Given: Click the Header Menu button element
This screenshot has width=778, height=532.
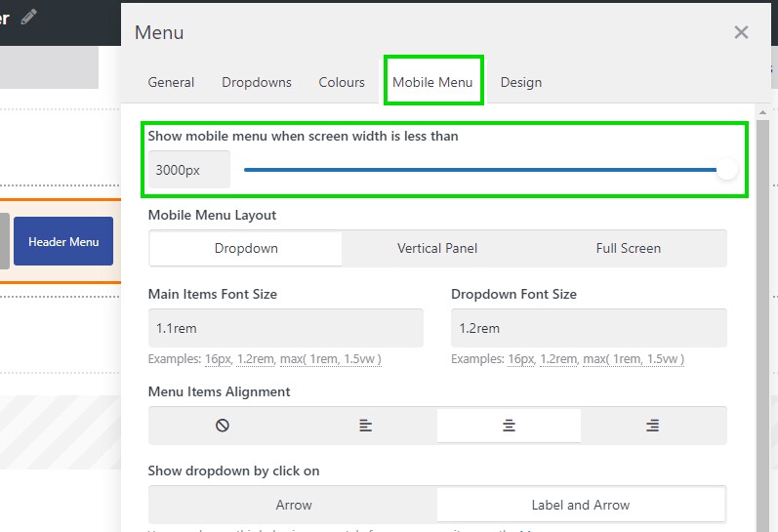Looking at the screenshot, I should (x=63, y=241).
